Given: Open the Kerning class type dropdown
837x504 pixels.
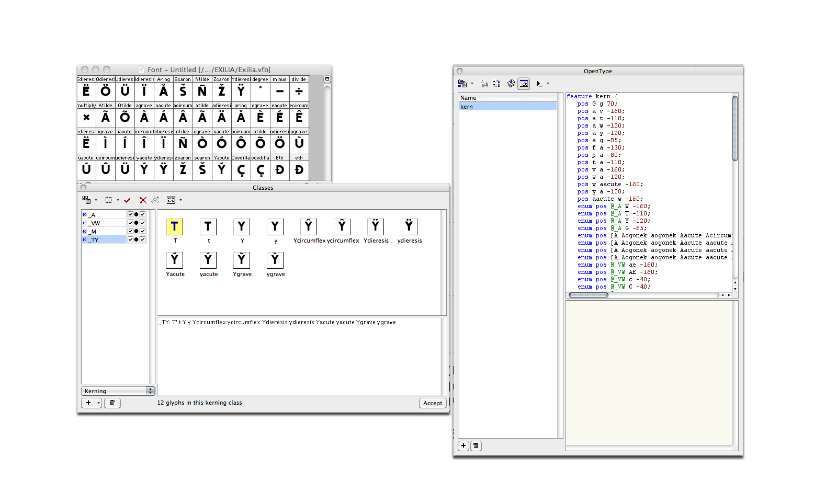Looking at the screenshot, I should [x=118, y=391].
